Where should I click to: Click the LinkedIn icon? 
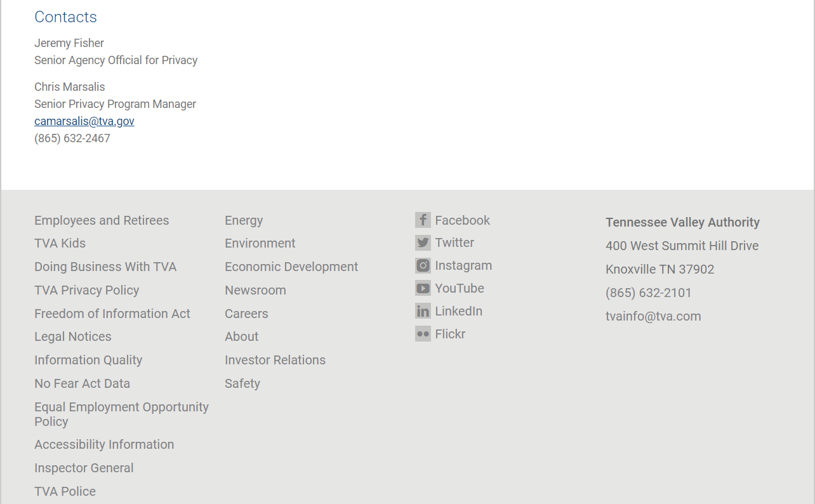click(423, 311)
